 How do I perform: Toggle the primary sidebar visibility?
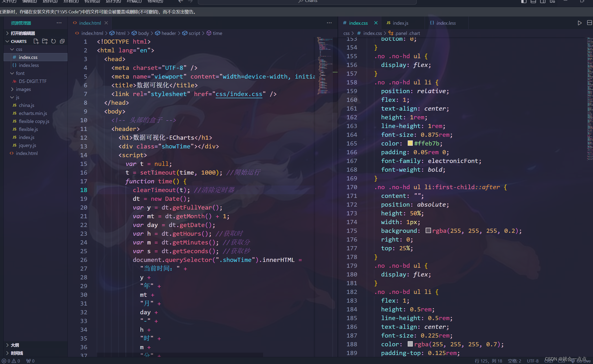click(523, 1)
